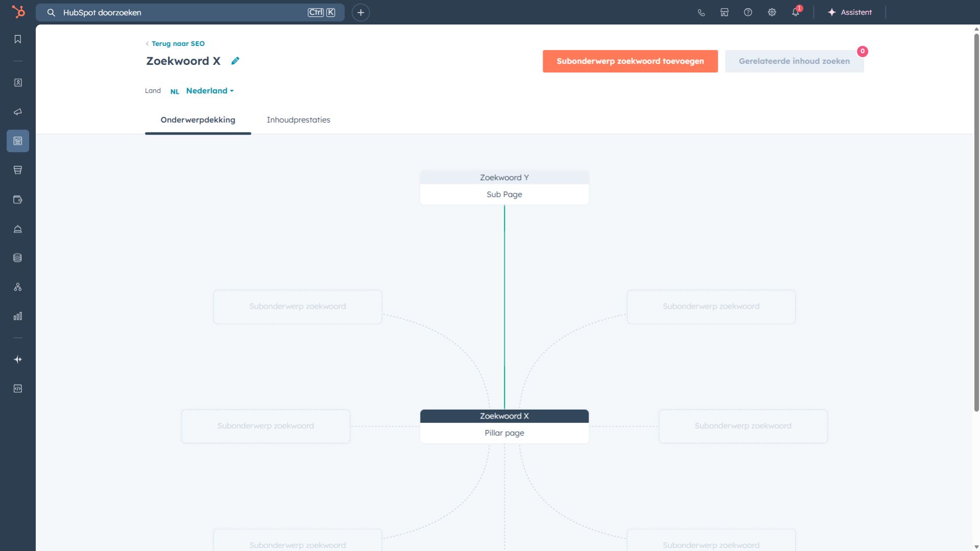Open the Commerce wallet sidebar icon
980x551 pixels.
point(18,199)
